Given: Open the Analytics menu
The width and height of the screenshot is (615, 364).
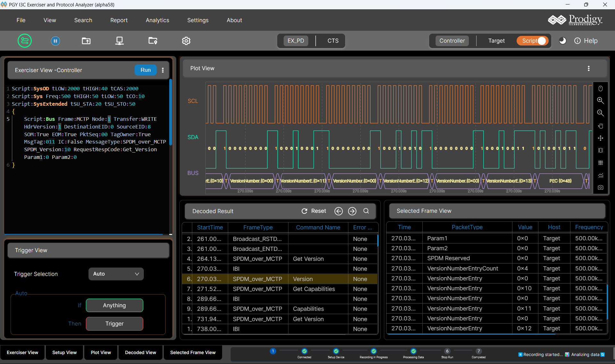Looking at the screenshot, I should tap(157, 20).
